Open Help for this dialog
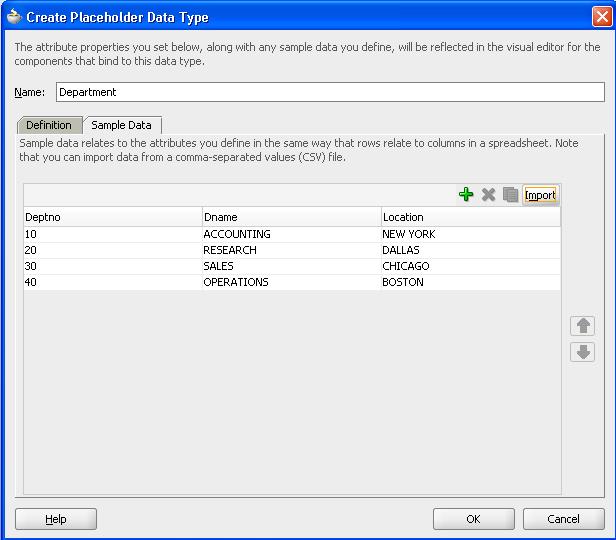 (x=56, y=519)
